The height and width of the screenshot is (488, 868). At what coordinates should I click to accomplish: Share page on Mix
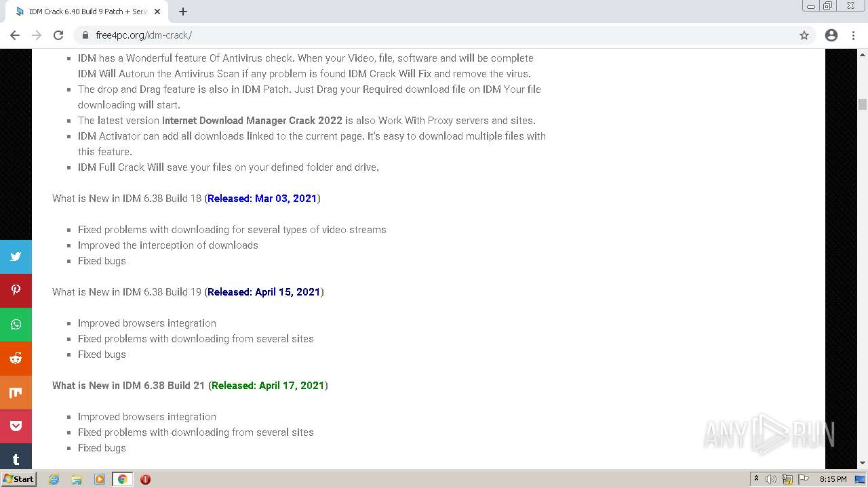[16, 392]
